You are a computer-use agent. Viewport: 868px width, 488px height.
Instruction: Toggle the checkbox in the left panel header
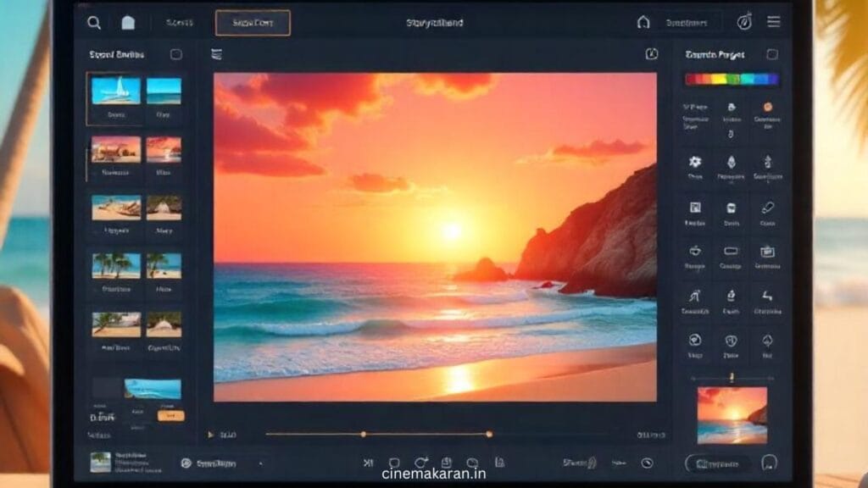pyautogui.click(x=175, y=54)
